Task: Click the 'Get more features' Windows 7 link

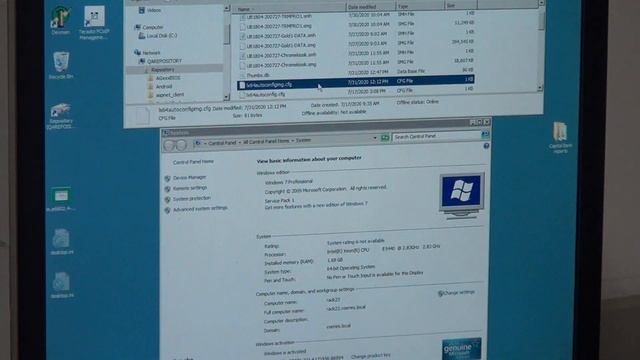Action: click(x=316, y=206)
